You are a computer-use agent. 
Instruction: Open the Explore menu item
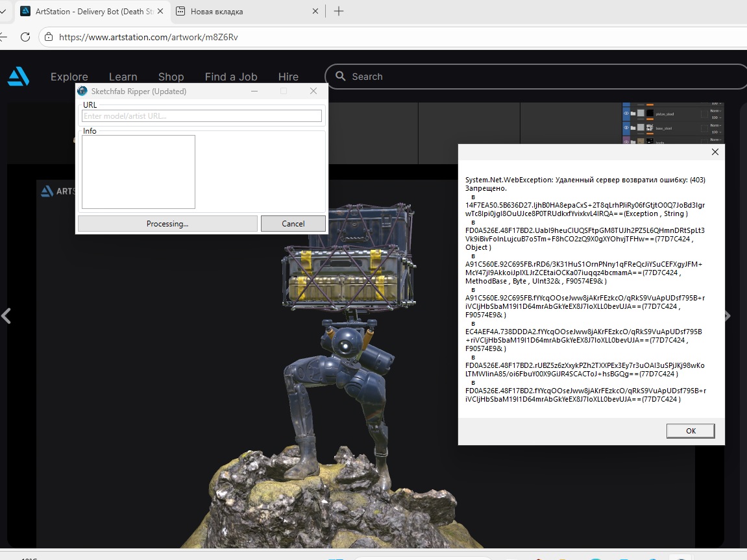pyautogui.click(x=69, y=77)
